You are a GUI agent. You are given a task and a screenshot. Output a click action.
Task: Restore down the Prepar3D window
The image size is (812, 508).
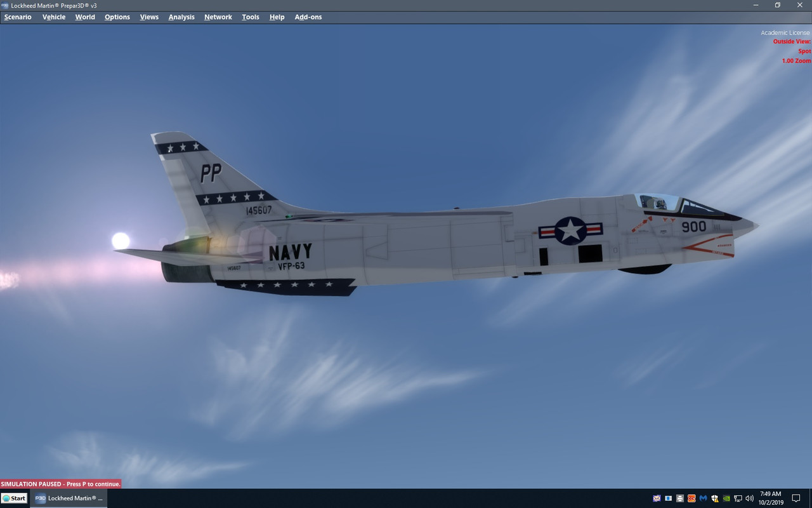[778, 5]
